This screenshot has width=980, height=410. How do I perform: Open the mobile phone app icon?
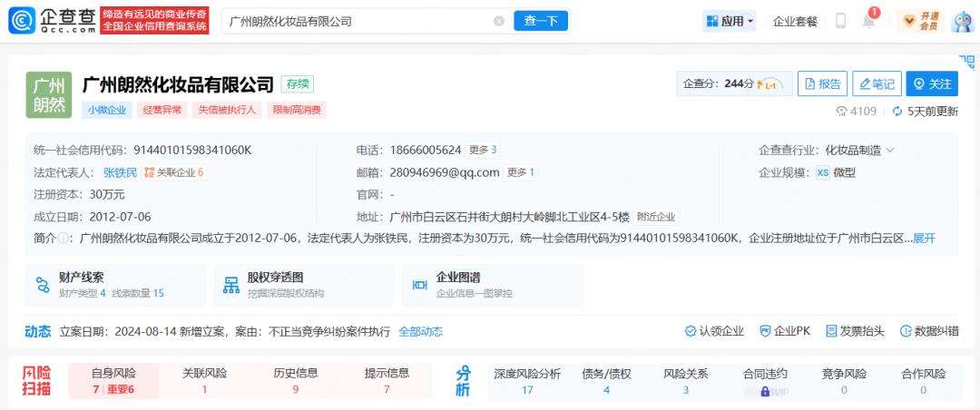840,21
